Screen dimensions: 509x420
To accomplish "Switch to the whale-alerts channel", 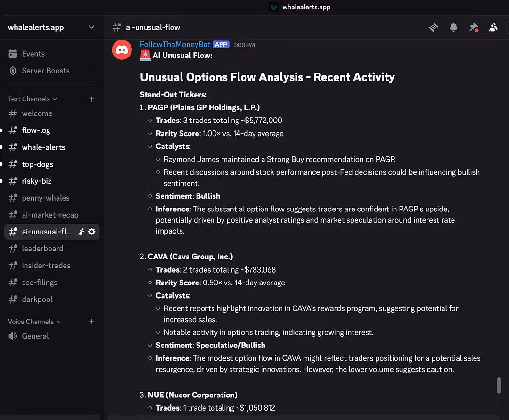I will pyautogui.click(x=43, y=147).
